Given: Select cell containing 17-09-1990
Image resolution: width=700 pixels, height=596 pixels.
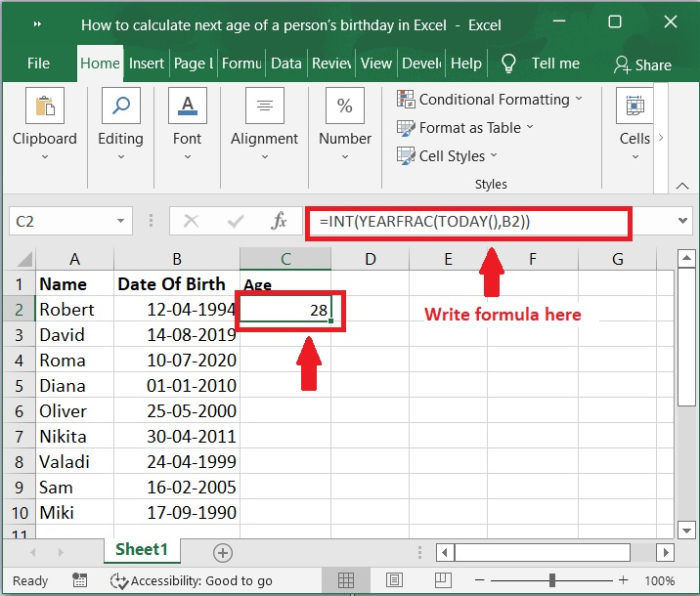Looking at the screenshot, I should [x=177, y=513].
